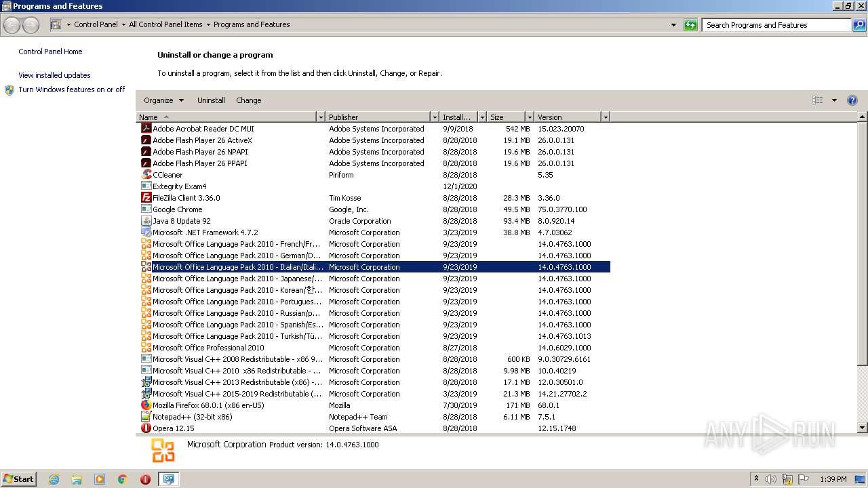Click the Adobe Flash Player 26 ActiveX icon
868x488 pixels.
146,140
